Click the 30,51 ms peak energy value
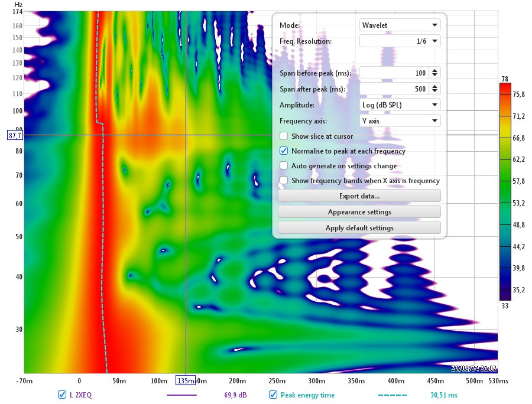This screenshot has height=404, width=532. point(443,395)
